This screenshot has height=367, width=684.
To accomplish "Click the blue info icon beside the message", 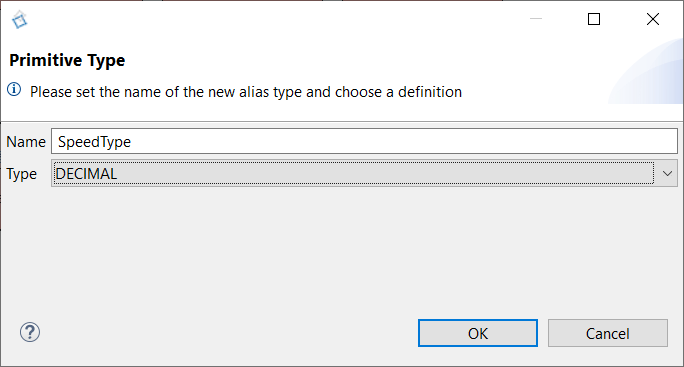I will coord(14,90).
